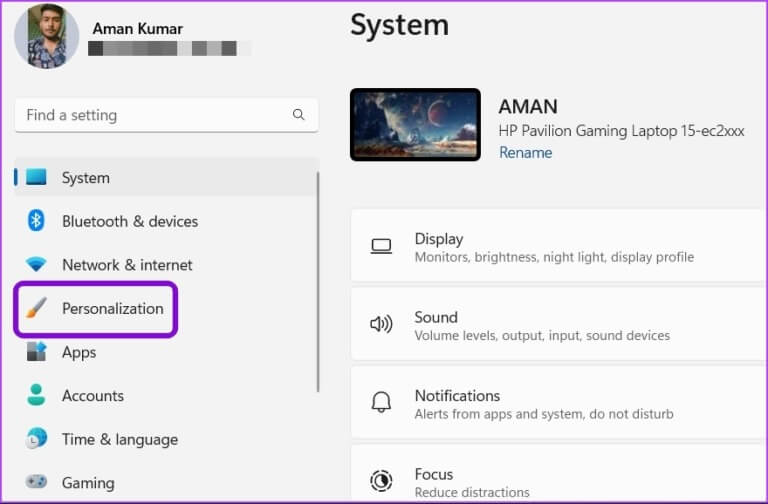Image resolution: width=768 pixels, height=504 pixels.
Task: Open the Apps settings section
Action: [167, 352]
